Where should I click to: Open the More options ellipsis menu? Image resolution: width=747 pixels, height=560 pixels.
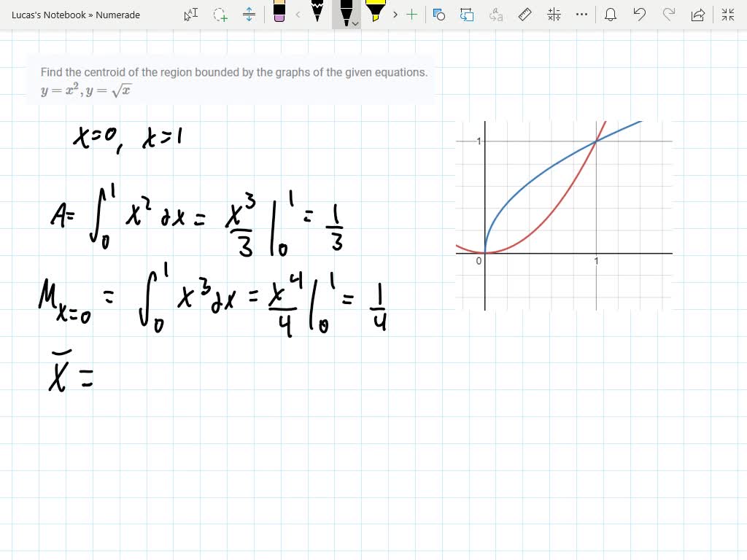click(581, 15)
